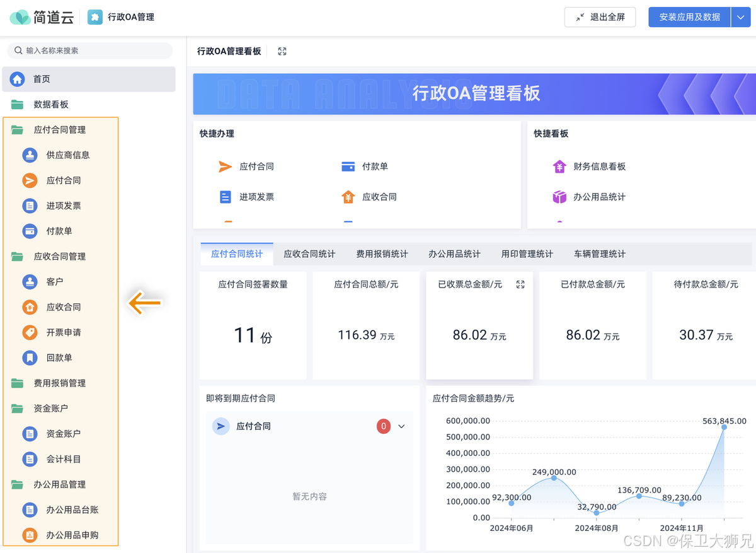Click 付款单 shortcut card icon in 快捷办理
Image resolution: width=756 pixels, height=553 pixels.
tap(348, 166)
